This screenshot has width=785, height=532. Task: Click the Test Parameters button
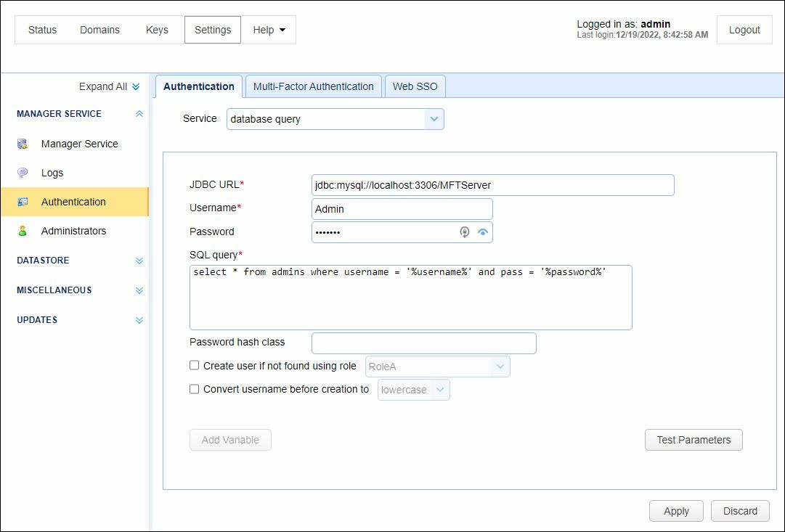[x=694, y=440]
